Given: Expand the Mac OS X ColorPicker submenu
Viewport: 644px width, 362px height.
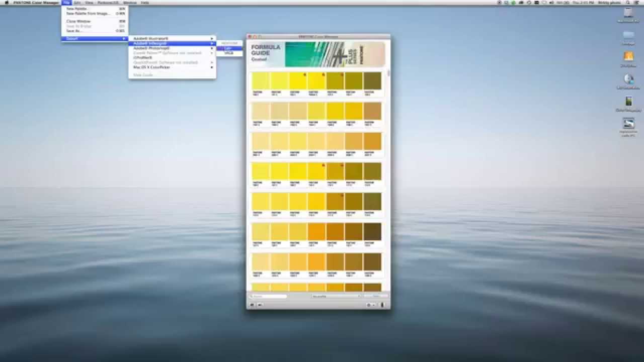Looking at the screenshot, I should 172,67.
